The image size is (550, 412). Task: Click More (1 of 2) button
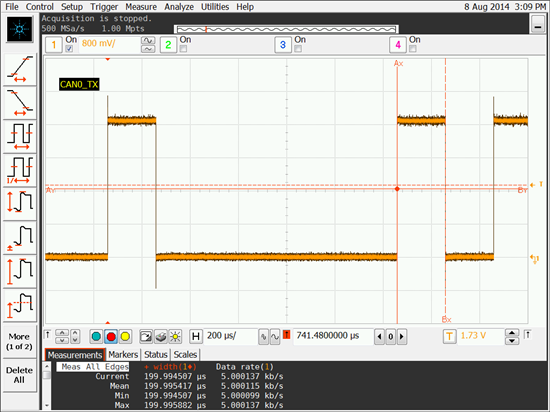coord(19,341)
